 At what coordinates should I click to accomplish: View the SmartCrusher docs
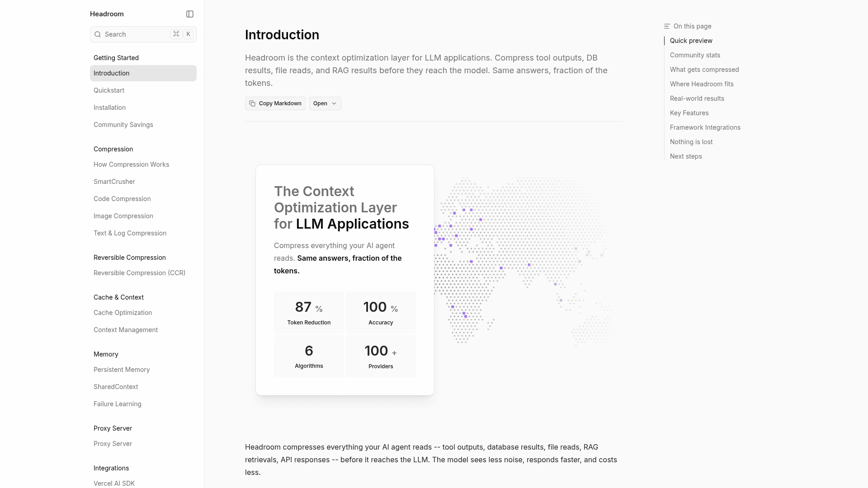point(143,182)
